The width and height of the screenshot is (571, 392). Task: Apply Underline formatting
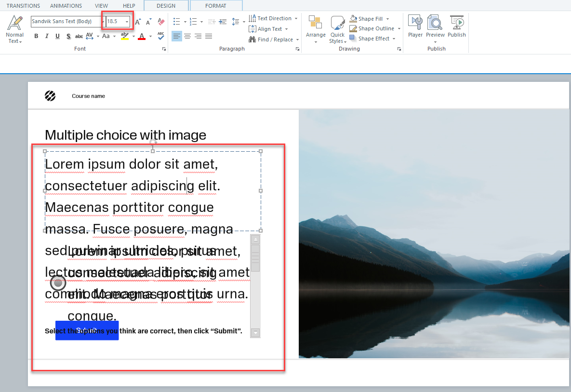(x=57, y=36)
